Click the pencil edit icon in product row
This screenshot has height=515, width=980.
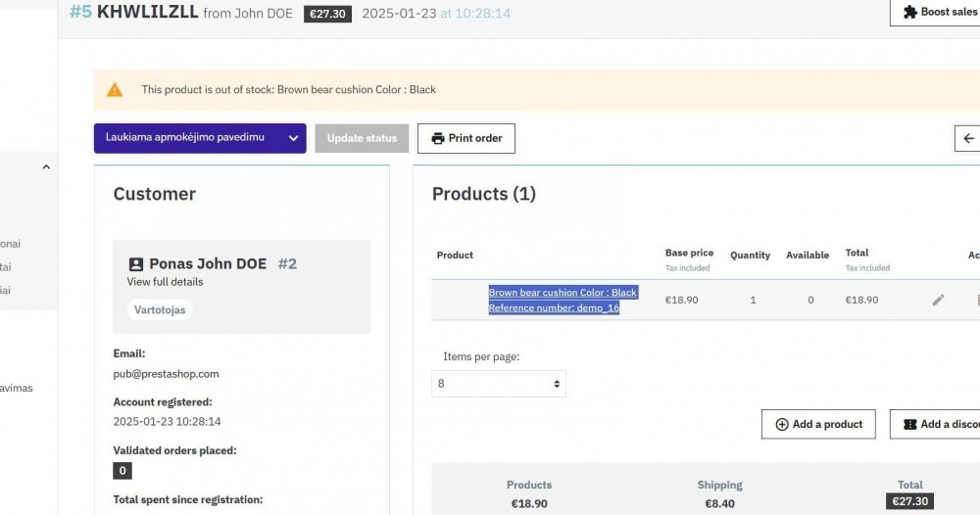(938, 300)
